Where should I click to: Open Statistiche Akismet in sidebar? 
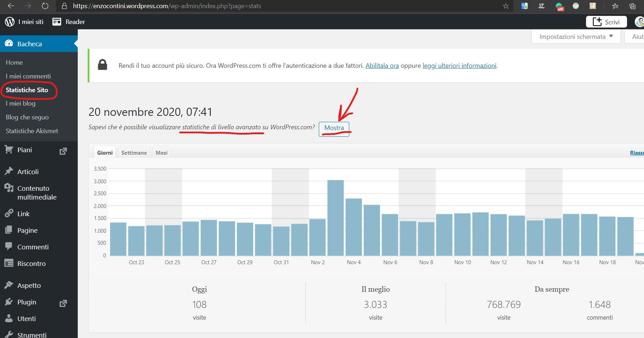pyautogui.click(x=32, y=131)
